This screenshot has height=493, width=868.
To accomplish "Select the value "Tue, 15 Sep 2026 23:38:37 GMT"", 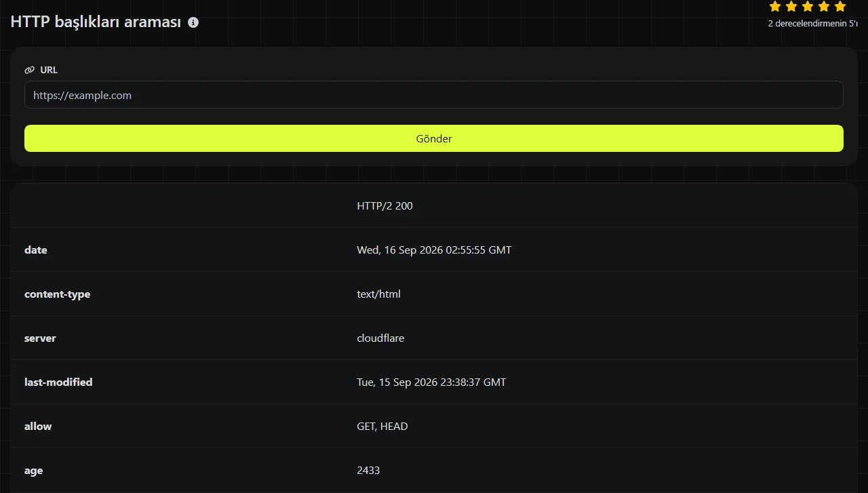I will click(431, 382).
